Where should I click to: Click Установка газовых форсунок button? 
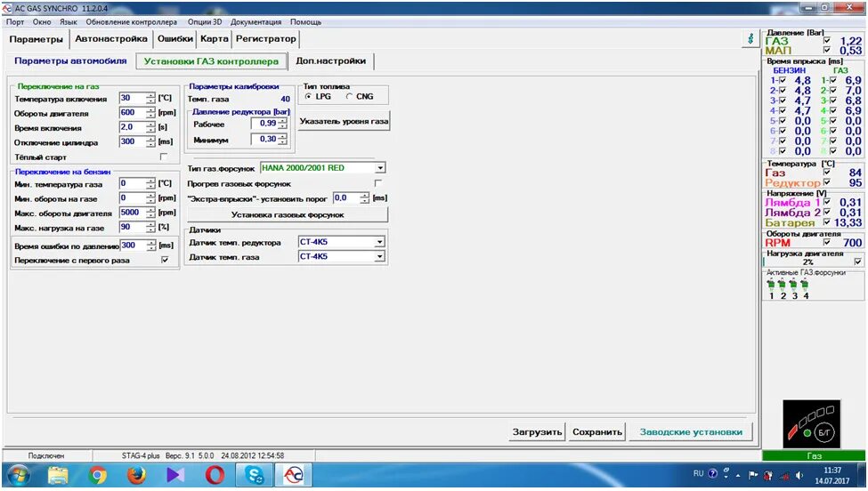coord(288,214)
